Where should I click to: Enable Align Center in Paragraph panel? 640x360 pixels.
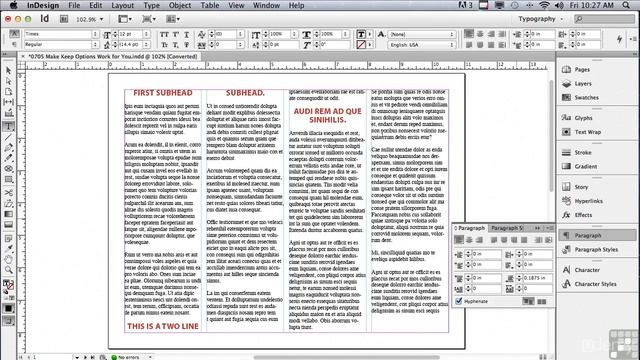click(x=469, y=240)
